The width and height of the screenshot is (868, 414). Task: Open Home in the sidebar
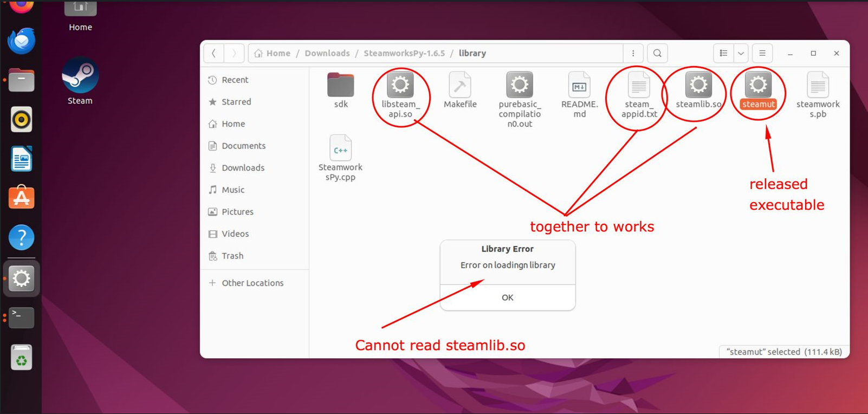pos(255,124)
